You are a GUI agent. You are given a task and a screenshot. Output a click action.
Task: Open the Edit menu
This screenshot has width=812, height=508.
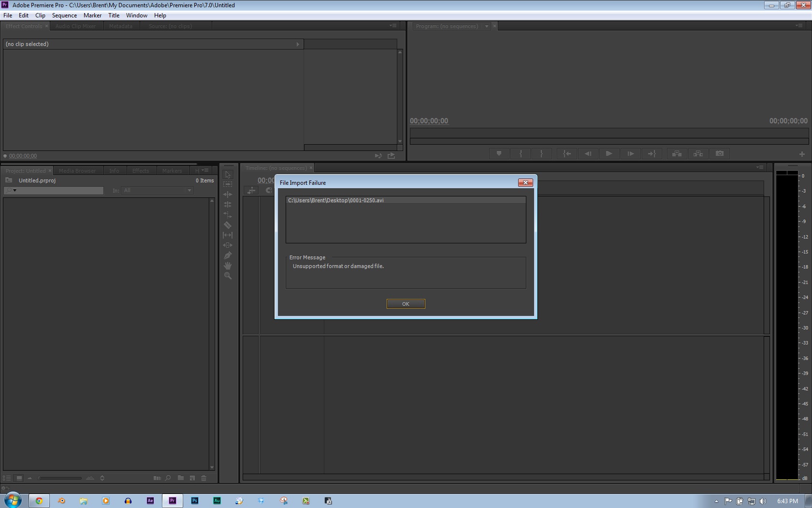click(x=24, y=15)
